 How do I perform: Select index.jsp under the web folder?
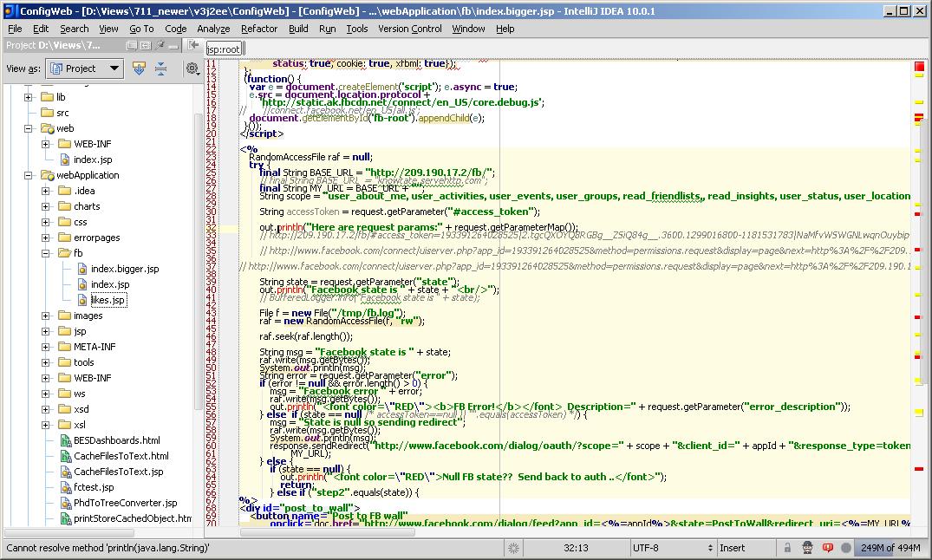point(93,160)
